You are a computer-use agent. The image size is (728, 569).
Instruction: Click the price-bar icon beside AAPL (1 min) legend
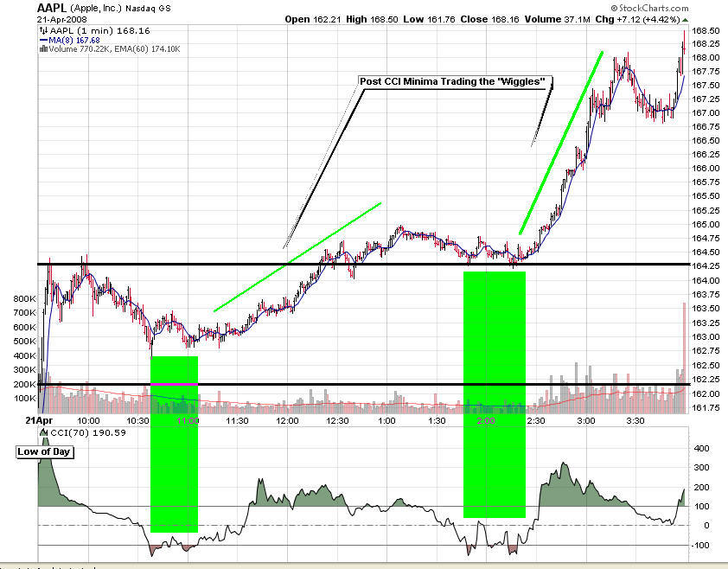[43, 30]
